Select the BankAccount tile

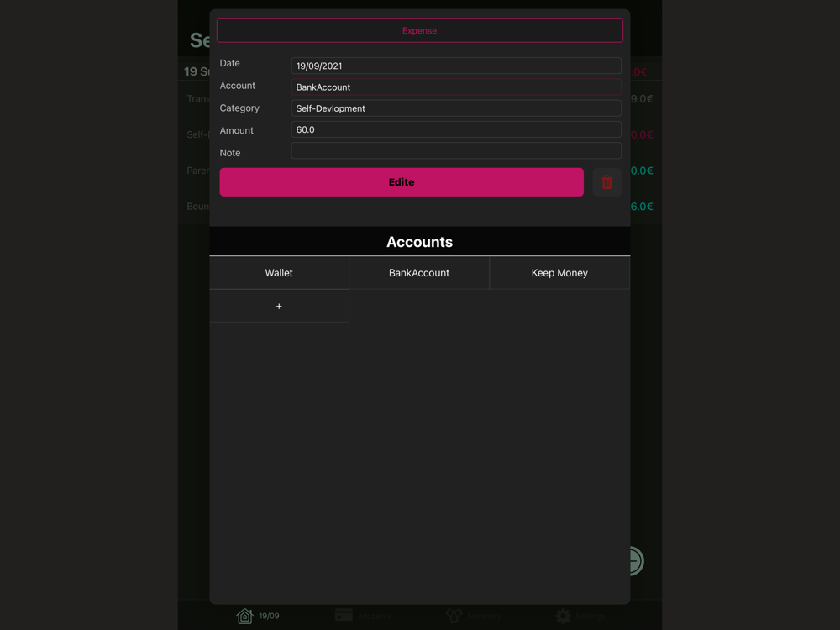point(419,273)
